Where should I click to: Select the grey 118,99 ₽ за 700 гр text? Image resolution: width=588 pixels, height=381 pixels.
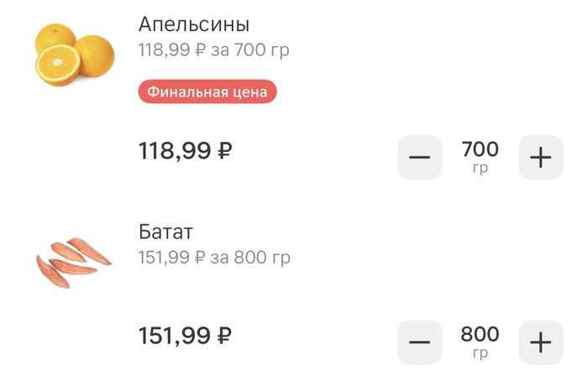213,50
